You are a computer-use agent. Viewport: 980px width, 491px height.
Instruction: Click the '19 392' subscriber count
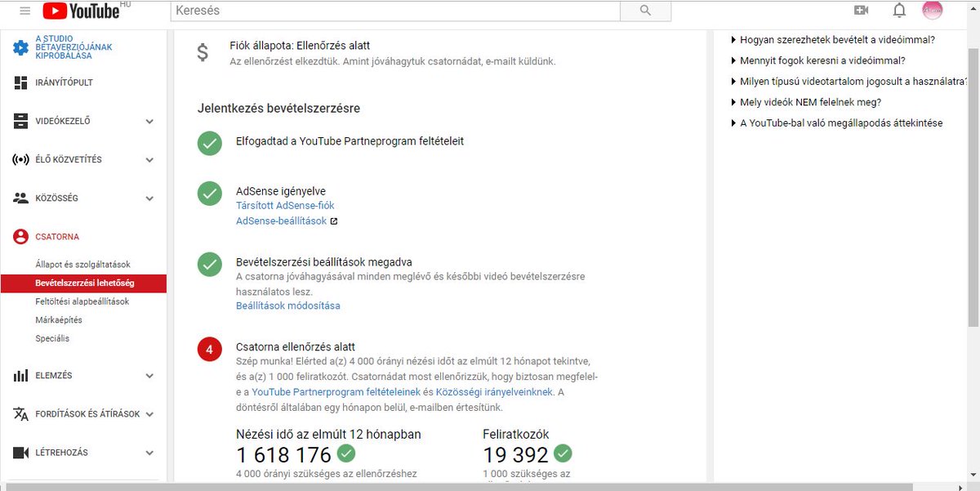pos(515,454)
